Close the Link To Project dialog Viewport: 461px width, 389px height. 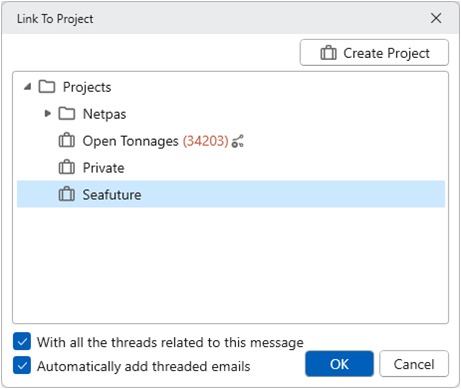pyautogui.click(x=436, y=18)
